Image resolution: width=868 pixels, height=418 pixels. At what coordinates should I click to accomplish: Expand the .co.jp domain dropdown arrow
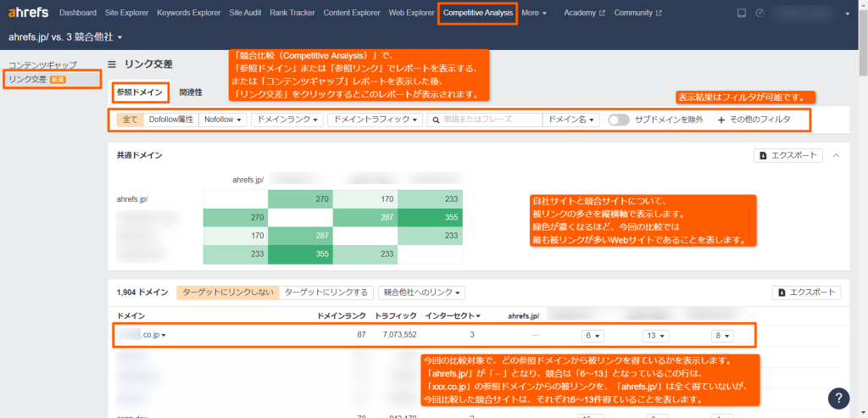point(164,335)
